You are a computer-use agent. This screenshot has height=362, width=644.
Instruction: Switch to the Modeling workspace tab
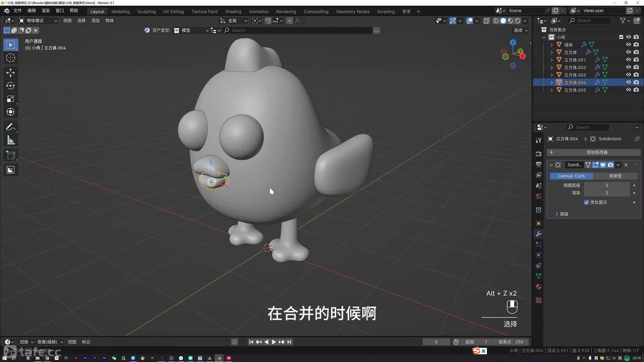tap(120, 11)
